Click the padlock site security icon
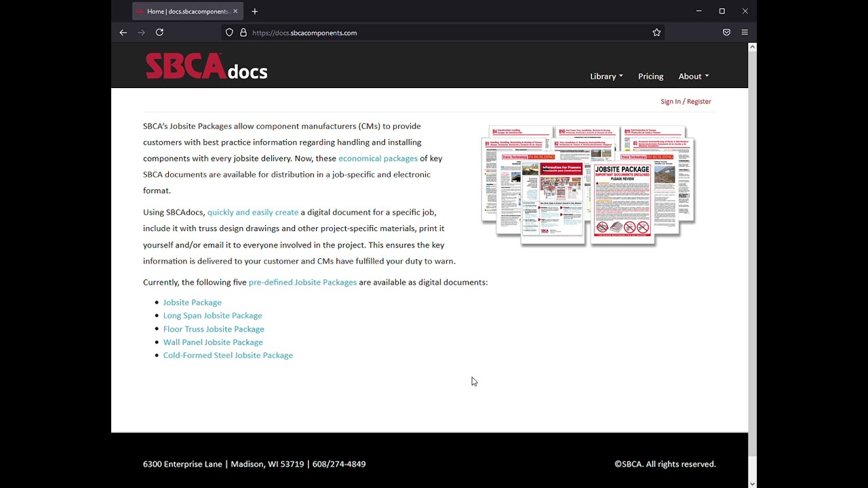Image resolution: width=868 pixels, height=488 pixels. tap(243, 33)
